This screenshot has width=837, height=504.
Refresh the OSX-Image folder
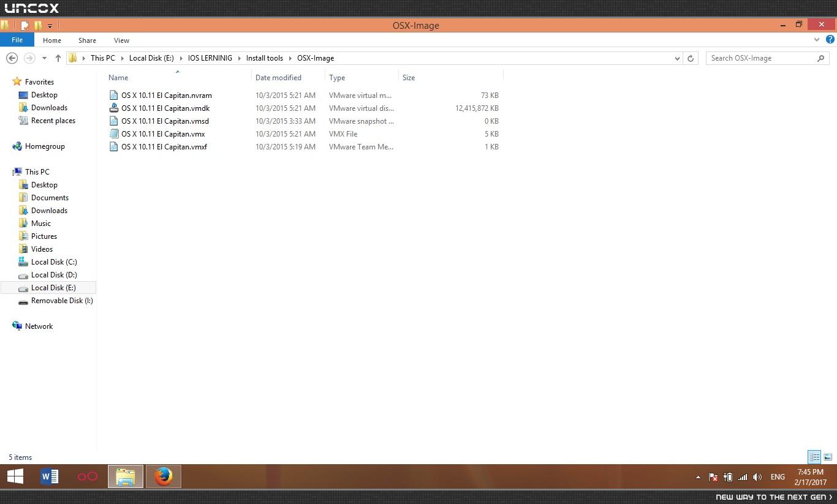click(691, 58)
